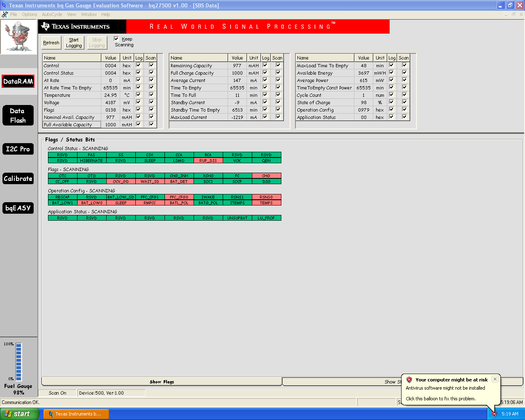Click the Voltage value 4187
This screenshot has width=525, height=420.
(x=110, y=103)
